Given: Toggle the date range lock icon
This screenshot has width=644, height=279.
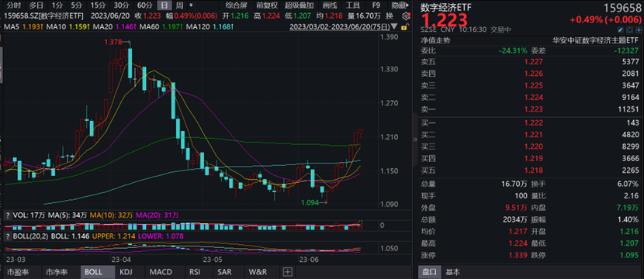Looking at the screenshot, I should 404,26.
